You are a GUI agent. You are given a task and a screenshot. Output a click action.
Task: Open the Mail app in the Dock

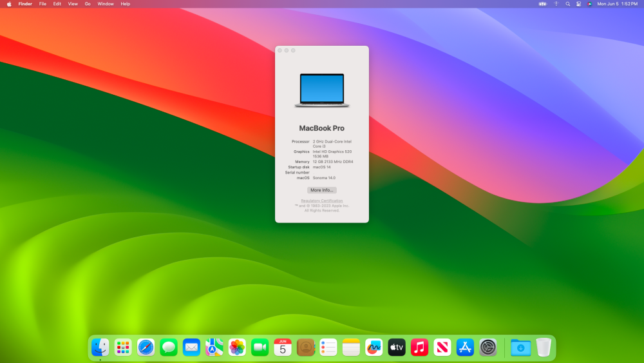click(191, 348)
